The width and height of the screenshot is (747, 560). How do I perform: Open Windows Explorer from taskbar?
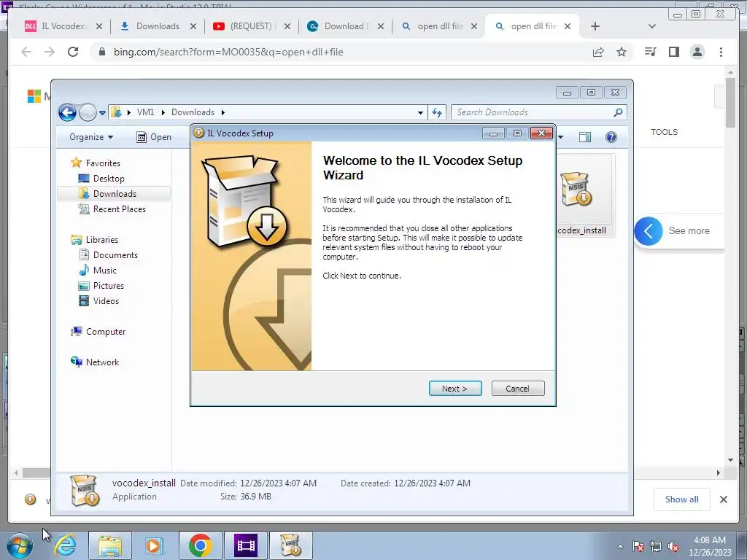[x=109, y=545]
